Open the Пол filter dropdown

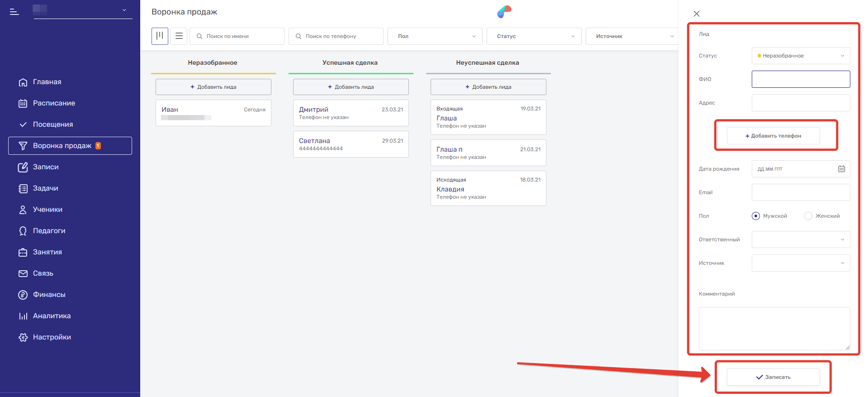point(435,36)
